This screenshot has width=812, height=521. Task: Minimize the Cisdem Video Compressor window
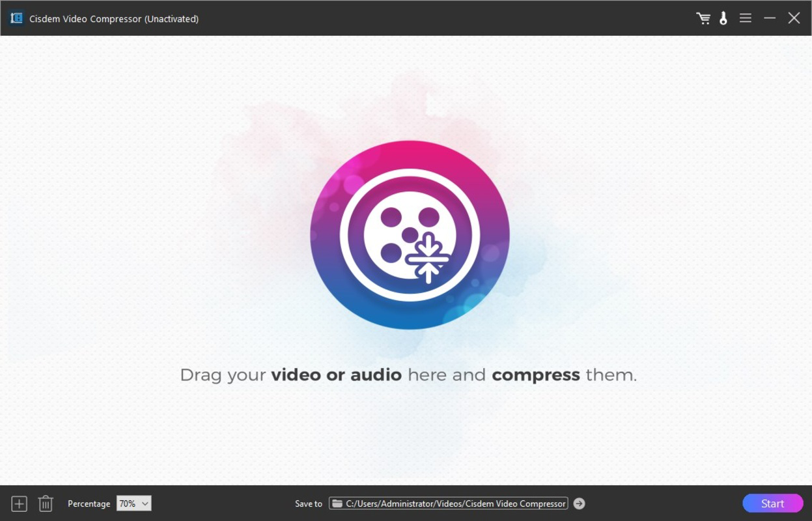pyautogui.click(x=769, y=18)
